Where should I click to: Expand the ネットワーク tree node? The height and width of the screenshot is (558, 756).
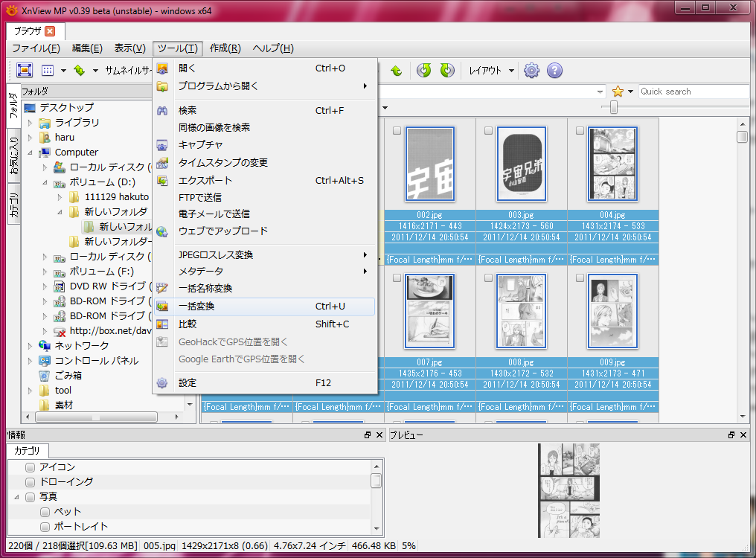[31, 346]
